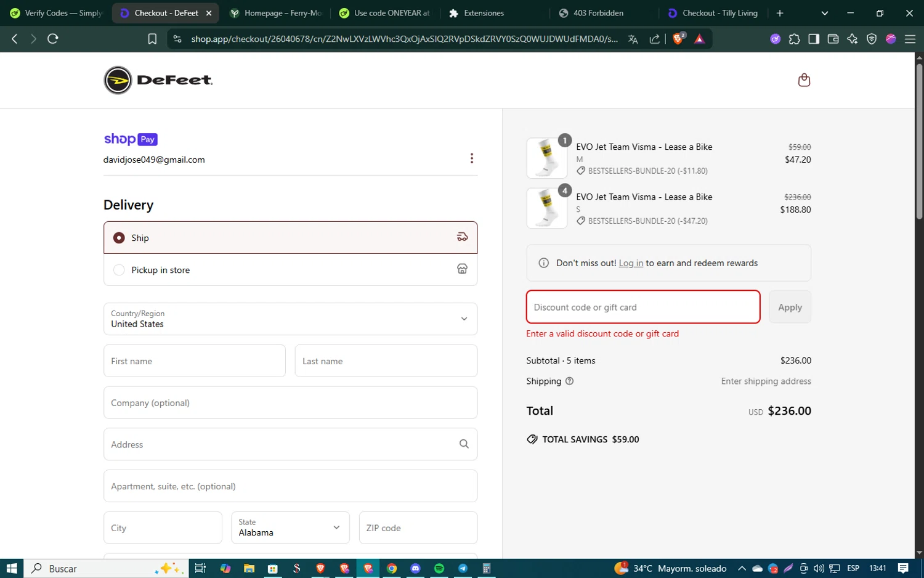This screenshot has height=578, width=924.
Task: Click the Last name field
Action: point(386,360)
